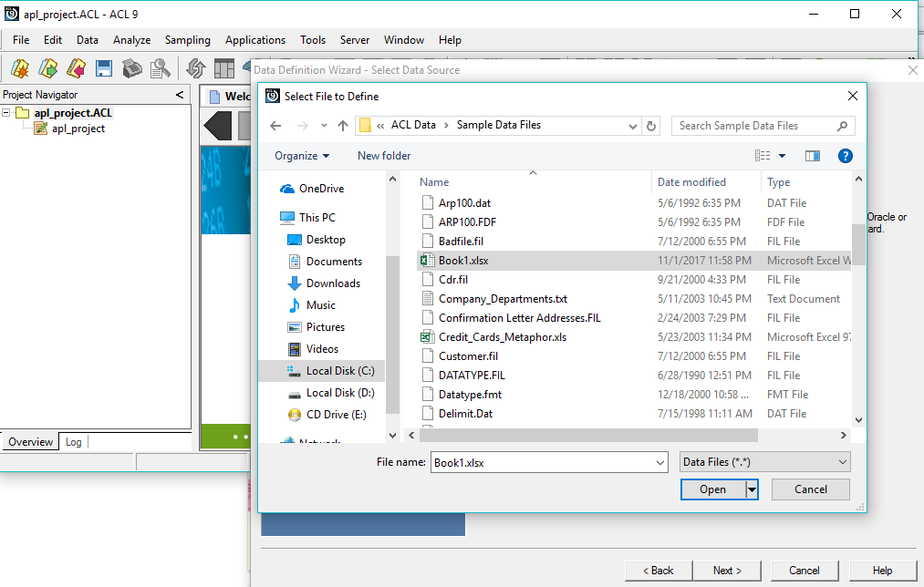Expand the File name combo box list
924x587 pixels.
[x=660, y=463]
